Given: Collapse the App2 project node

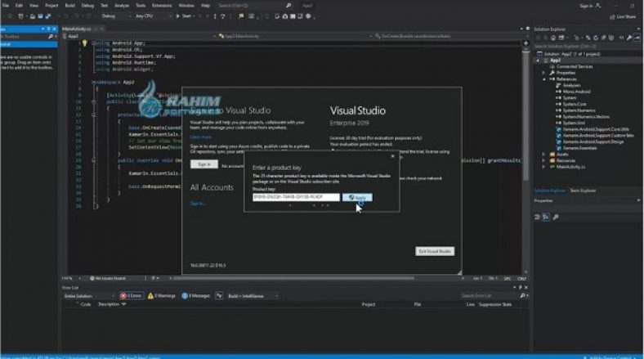Looking at the screenshot, I should tap(538, 61).
